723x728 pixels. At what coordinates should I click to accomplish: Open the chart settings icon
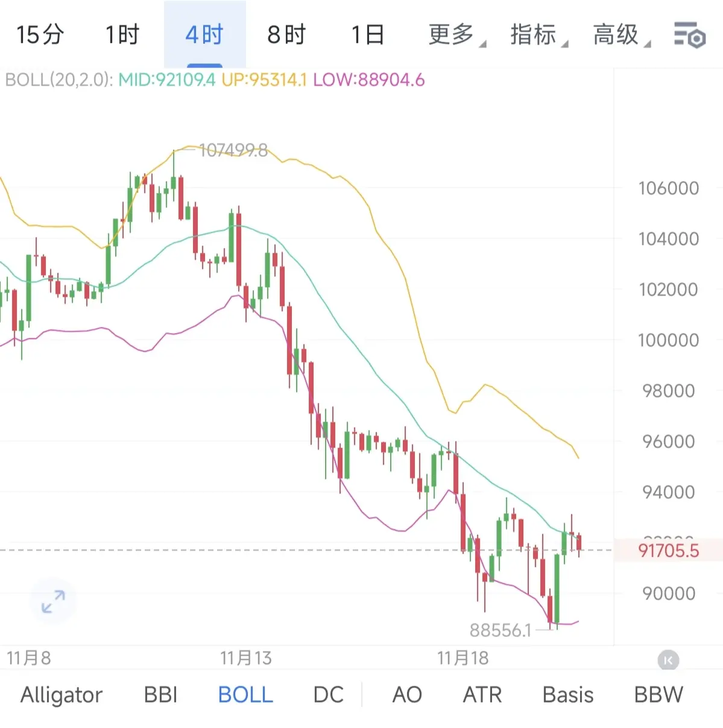click(690, 35)
